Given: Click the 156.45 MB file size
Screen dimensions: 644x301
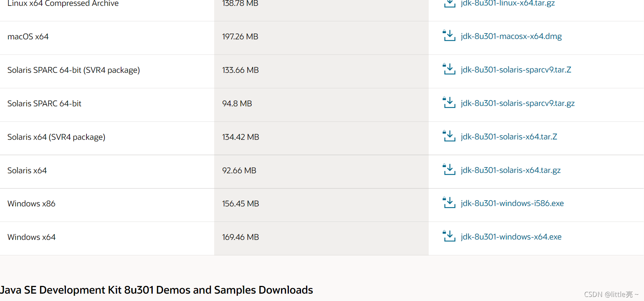Looking at the screenshot, I should (x=241, y=203).
